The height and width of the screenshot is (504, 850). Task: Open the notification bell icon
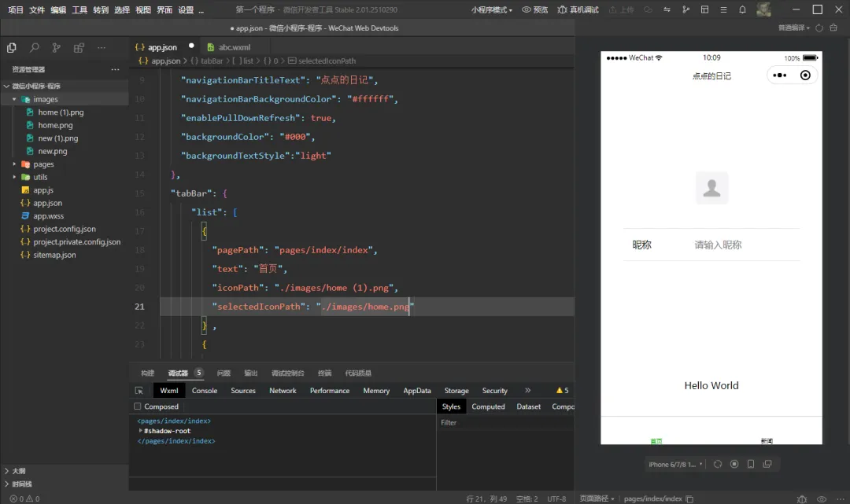pyautogui.click(x=743, y=9)
